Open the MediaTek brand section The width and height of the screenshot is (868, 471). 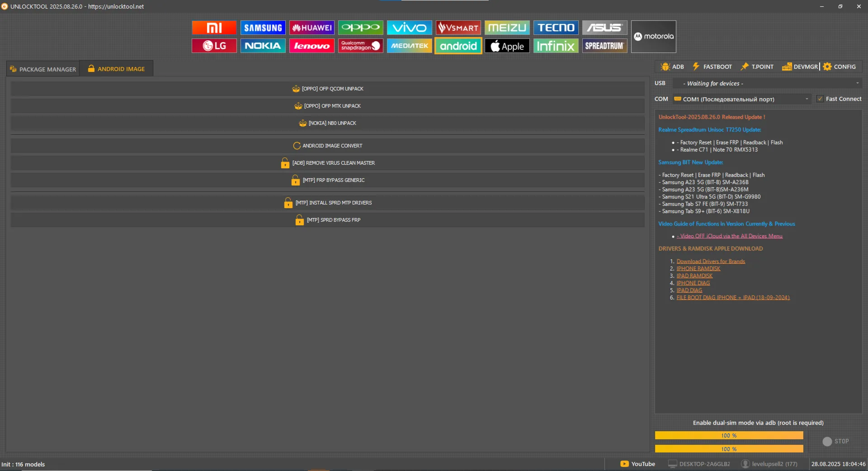click(x=409, y=46)
